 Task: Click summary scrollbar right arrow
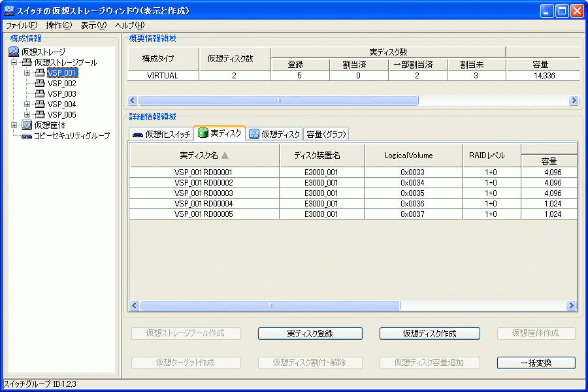574,100
